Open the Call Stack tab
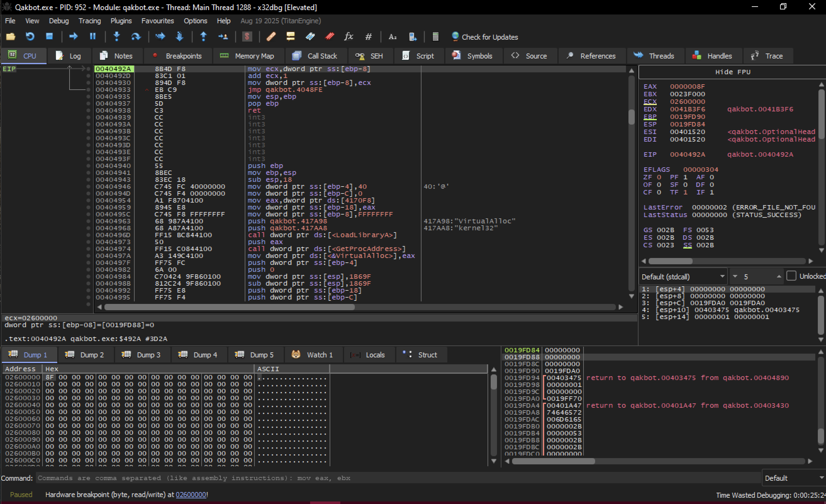The image size is (826, 504). [315, 56]
